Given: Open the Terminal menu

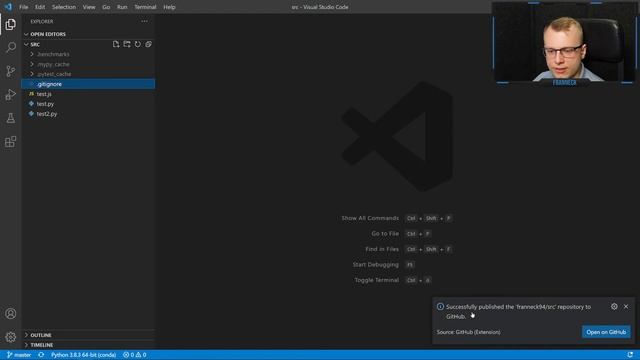Looking at the screenshot, I should 145,7.
